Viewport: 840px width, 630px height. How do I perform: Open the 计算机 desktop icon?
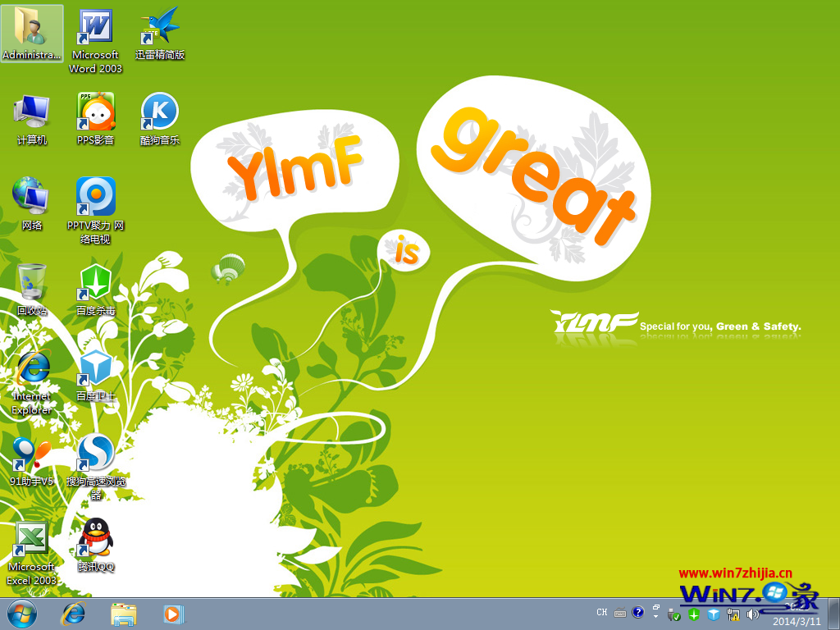pos(31,112)
